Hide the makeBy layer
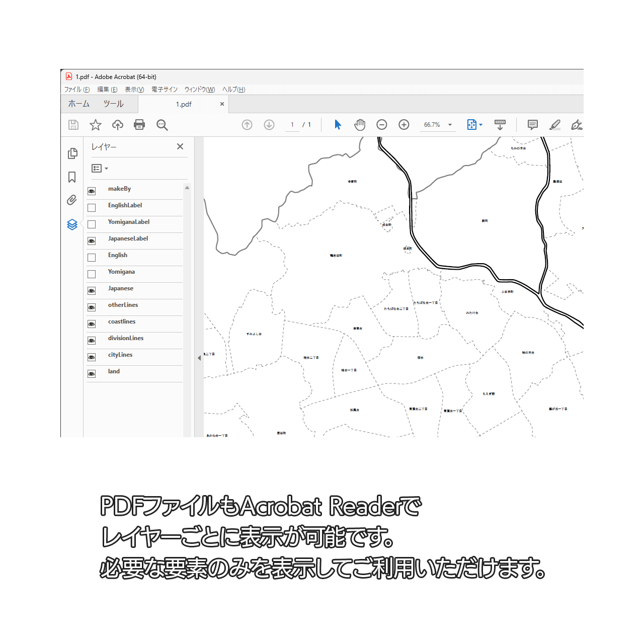Image resolution: width=644 pixels, height=644 pixels. [92, 191]
